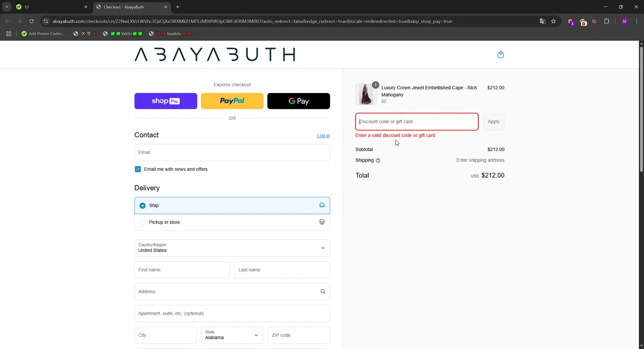Click the shipping help question mark icon
Image resolution: width=644 pixels, height=349 pixels.
pos(378,161)
